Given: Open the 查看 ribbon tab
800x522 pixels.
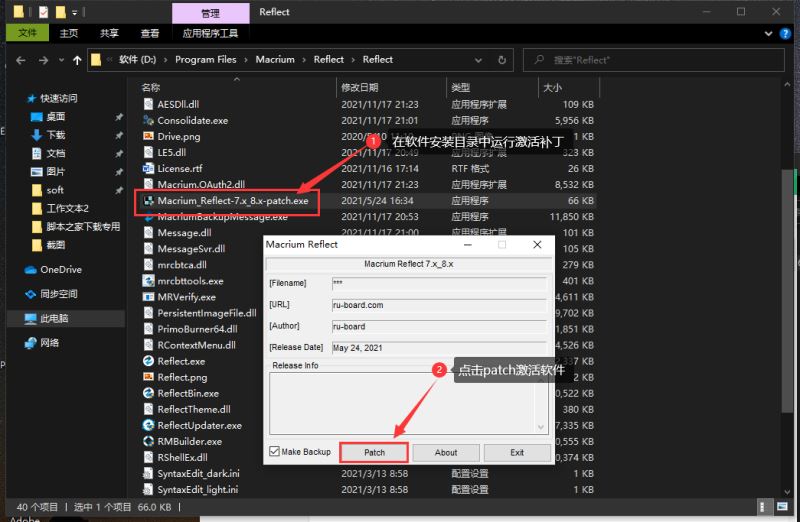Looking at the screenshot, I should tap(149, 33).
